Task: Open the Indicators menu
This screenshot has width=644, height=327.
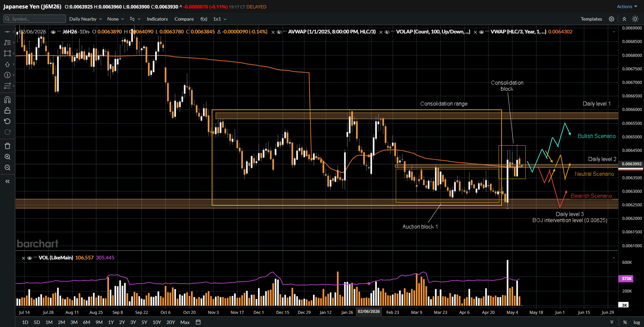Action: (157, 19)
